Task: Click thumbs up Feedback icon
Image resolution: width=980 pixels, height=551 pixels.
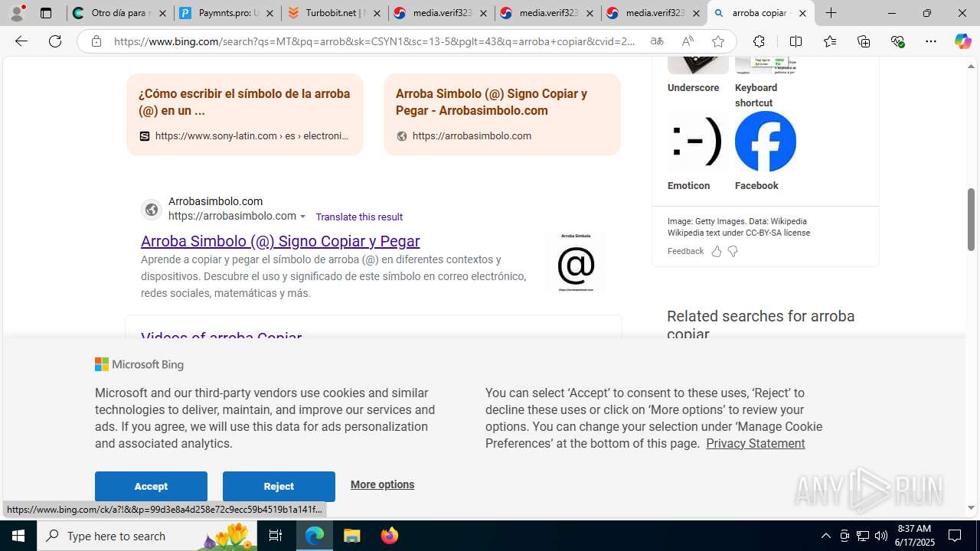Action: [716, 251]
